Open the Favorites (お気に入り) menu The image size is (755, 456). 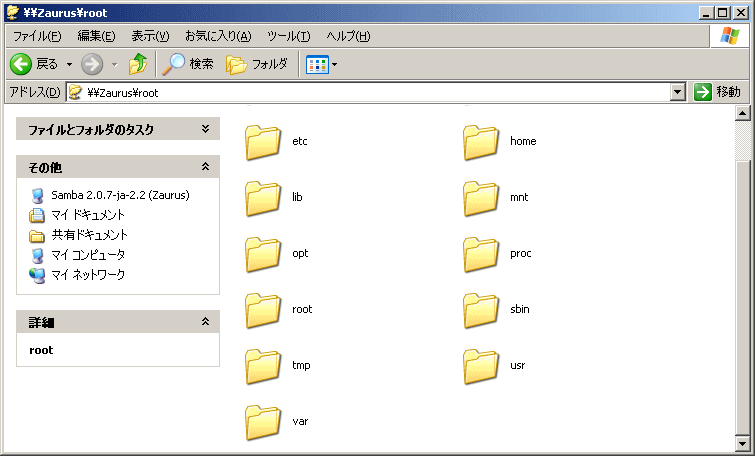point(218,36)
